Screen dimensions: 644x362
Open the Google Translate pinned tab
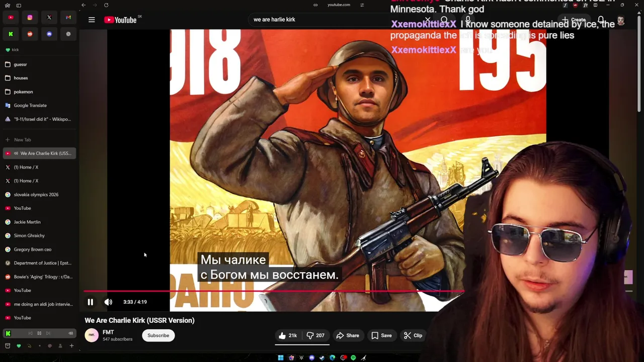pos(40,106)
